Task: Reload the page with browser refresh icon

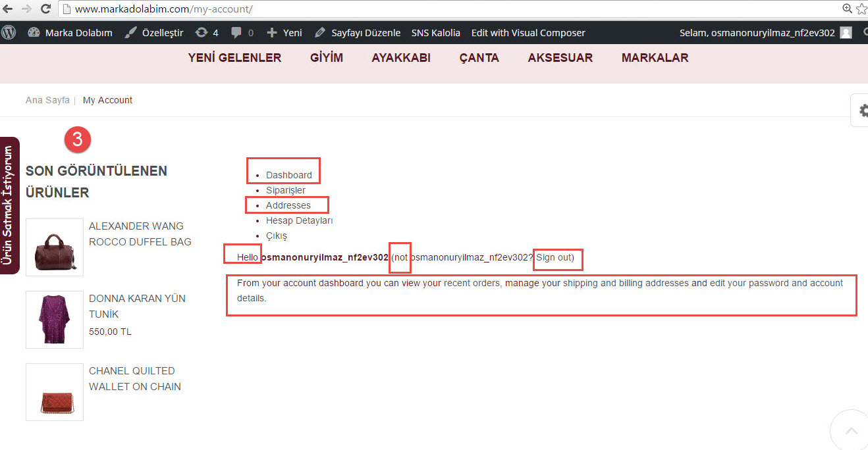Action: [46, 9]
